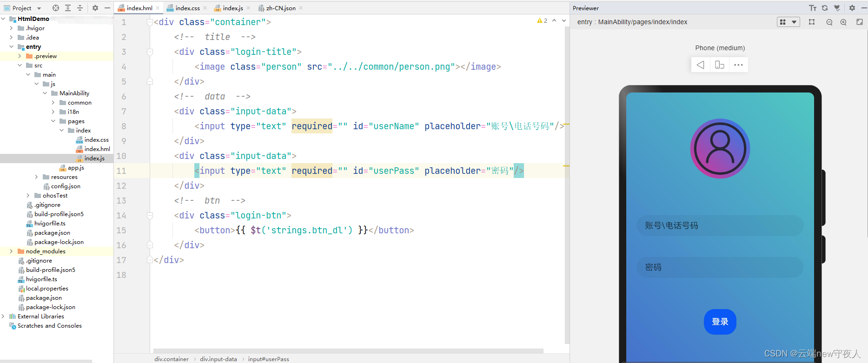Click the editor vertical scrollbar
Viewport: 868px width, 363px height.
[567, 185]
